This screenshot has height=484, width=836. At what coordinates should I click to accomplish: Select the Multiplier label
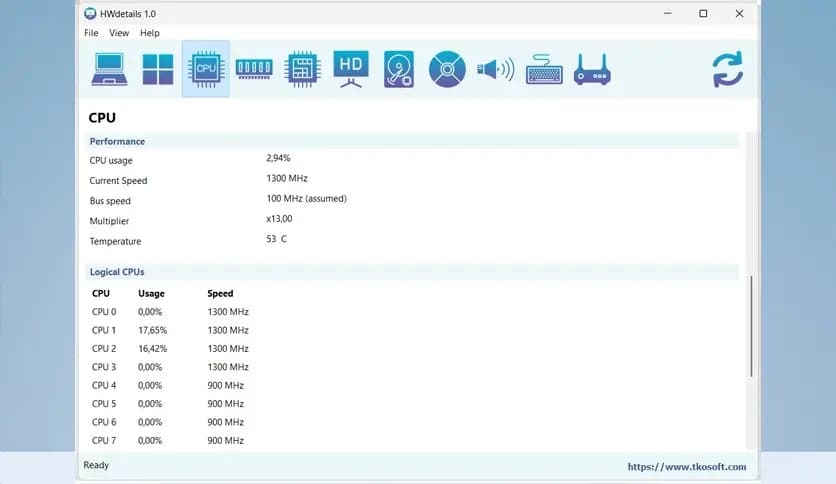[x=109, y=221]
